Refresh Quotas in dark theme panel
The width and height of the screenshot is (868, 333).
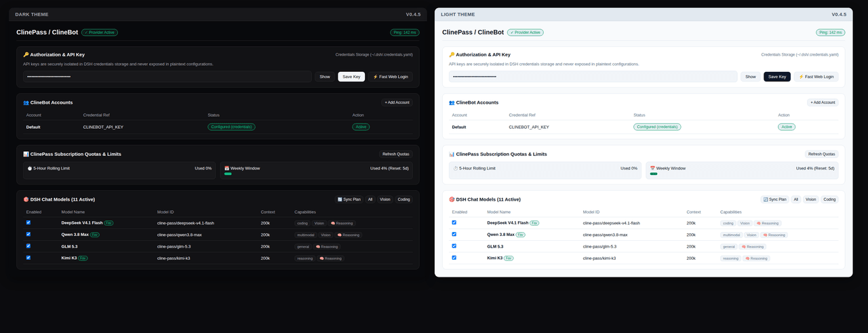pyautogui.click(x=396, y=154)
